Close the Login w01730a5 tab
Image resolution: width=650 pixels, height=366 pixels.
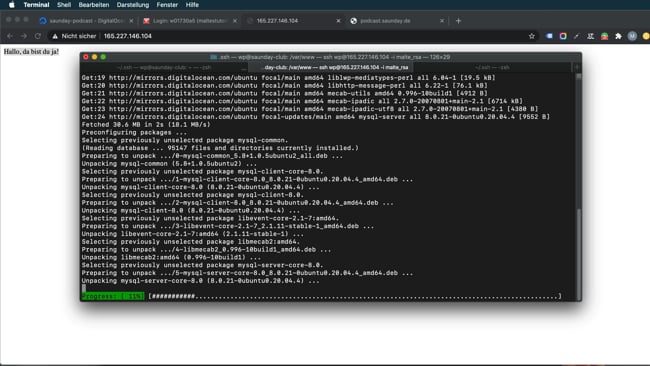pyautogui.click(x=235, y=21)
